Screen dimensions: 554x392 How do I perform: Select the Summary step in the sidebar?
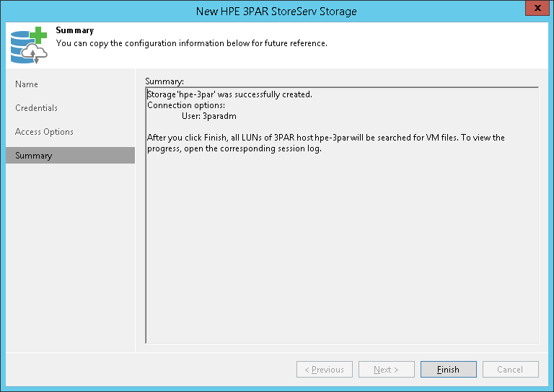33,156
